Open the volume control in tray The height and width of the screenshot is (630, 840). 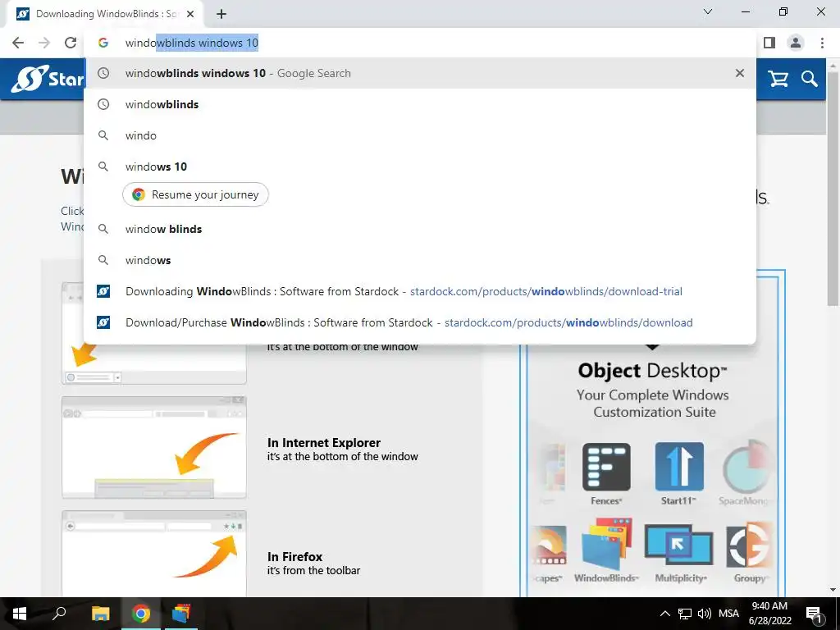click(705, 614)
